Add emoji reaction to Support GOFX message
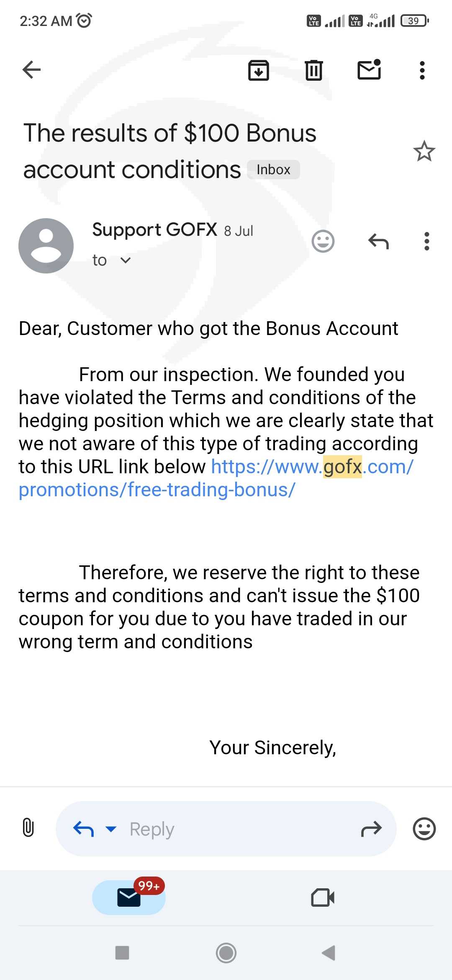This screenshot has height=980, width=452. tap(323, 241)
